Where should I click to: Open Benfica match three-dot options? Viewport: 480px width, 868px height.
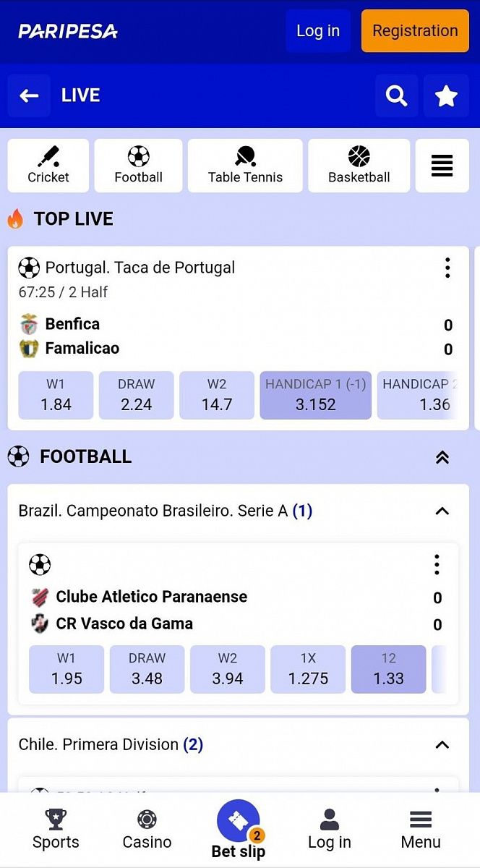tap(447, 268)
